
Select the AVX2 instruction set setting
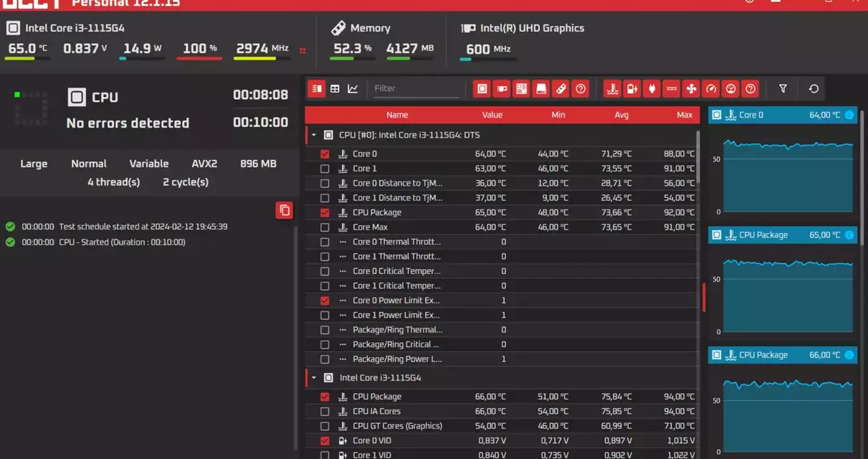tap(204, 164)
